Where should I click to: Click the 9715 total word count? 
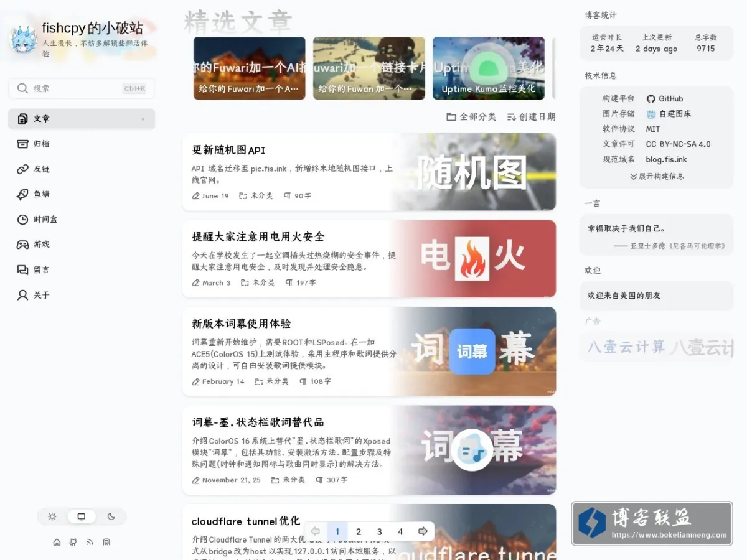tap(706, 49)
